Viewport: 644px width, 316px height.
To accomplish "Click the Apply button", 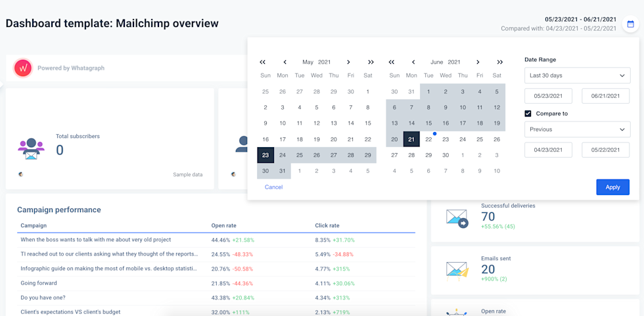I will tap(612, 187).
